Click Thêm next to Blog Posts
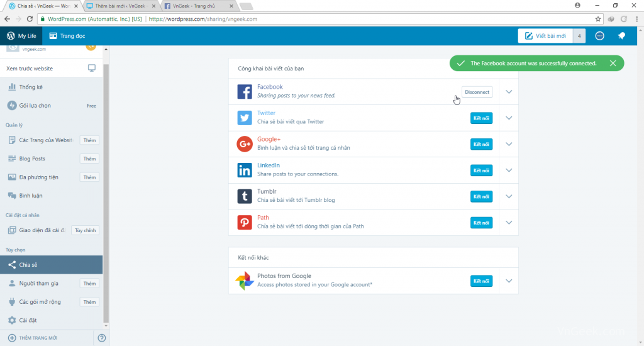The image size is (644, 346). tap(89, 159)
